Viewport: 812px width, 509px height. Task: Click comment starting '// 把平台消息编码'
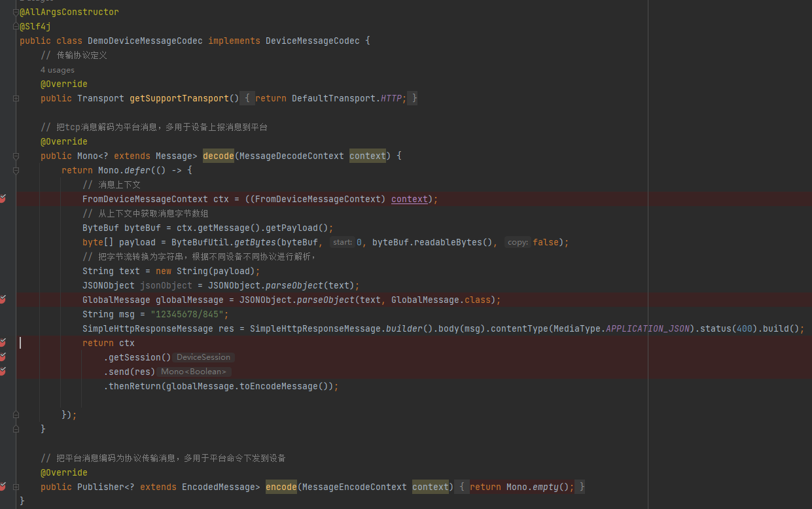163,458
